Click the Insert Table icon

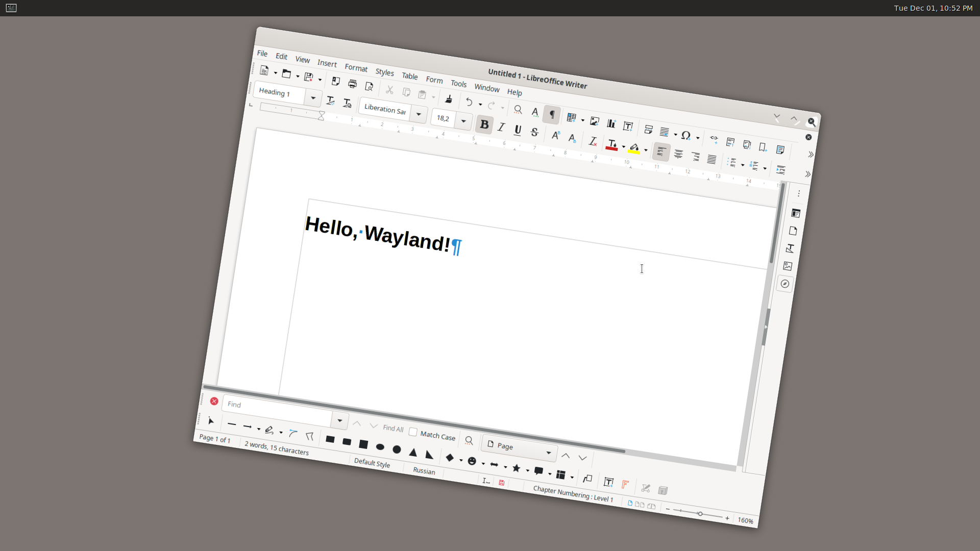coord(571,118)
